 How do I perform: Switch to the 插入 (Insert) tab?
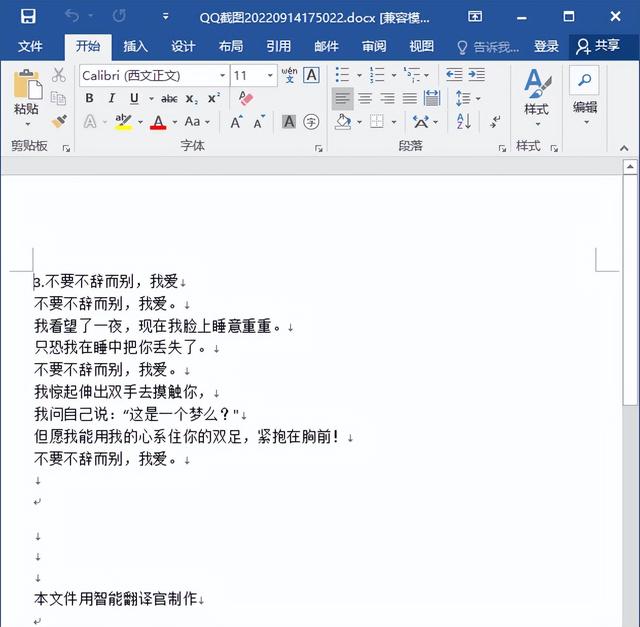point(136,47)
